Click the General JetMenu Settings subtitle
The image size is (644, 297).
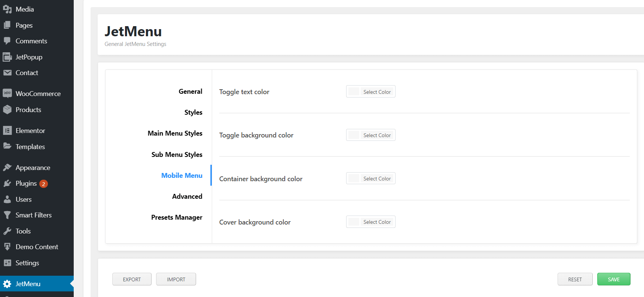[x=135, y=44]
